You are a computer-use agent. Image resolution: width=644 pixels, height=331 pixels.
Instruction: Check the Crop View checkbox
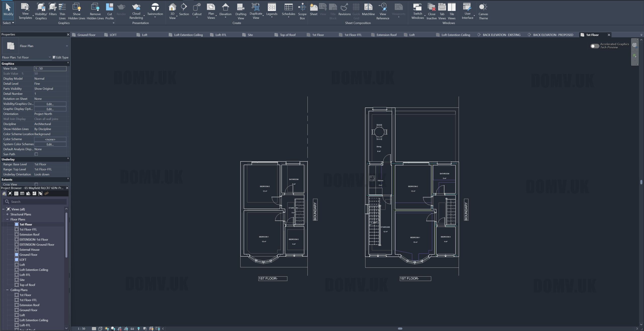tap(36, 184)
